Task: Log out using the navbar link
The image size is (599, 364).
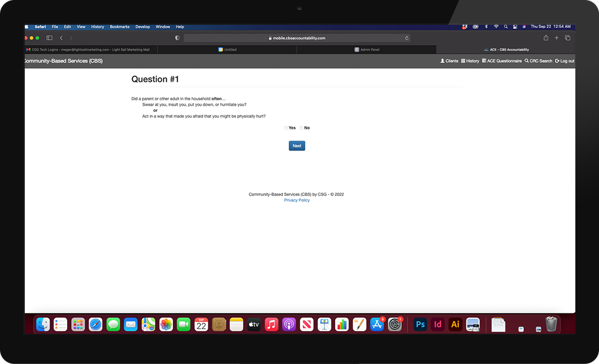Action: coord(564,61)
